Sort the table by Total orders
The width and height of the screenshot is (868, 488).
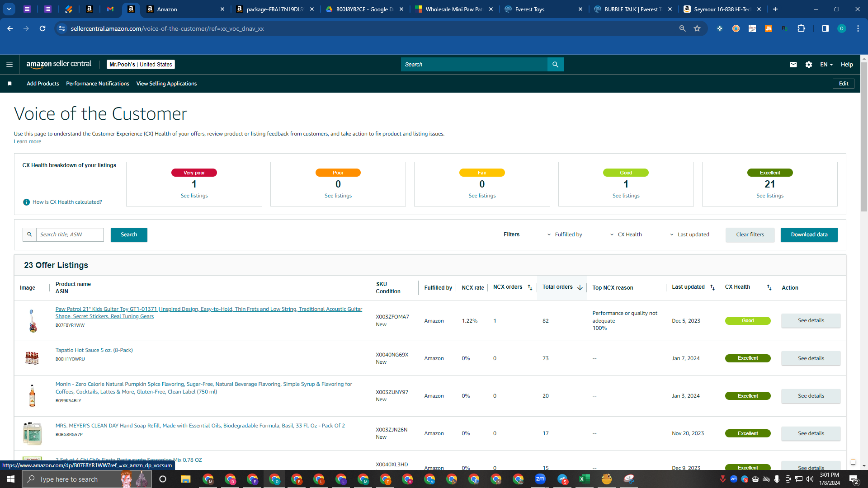click(580, 288)
